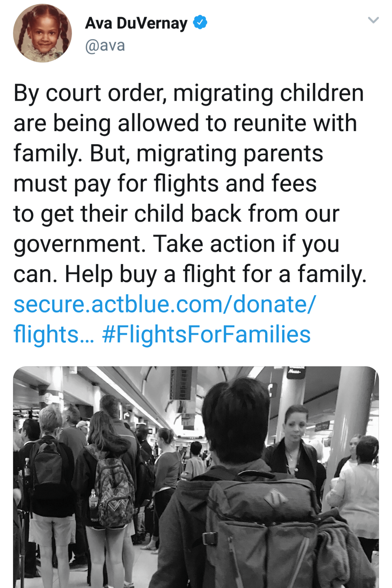Click the phrase 'reunite with' in tweet
The image size is (392, 588).
pyautogui.click(x=295, y=123)
